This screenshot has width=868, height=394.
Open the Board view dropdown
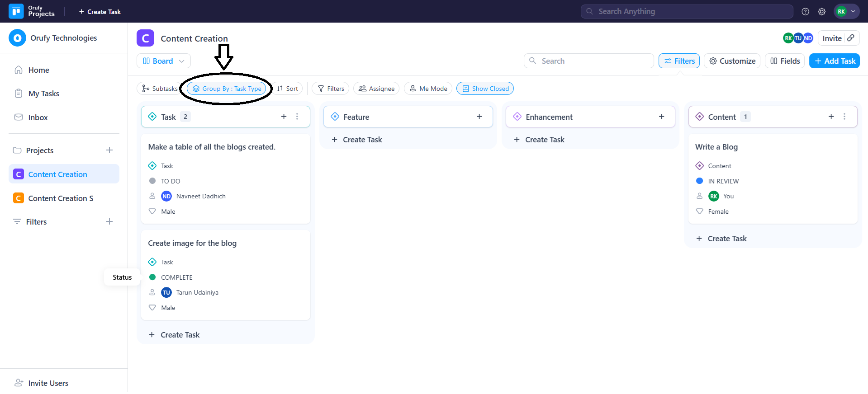163,61
